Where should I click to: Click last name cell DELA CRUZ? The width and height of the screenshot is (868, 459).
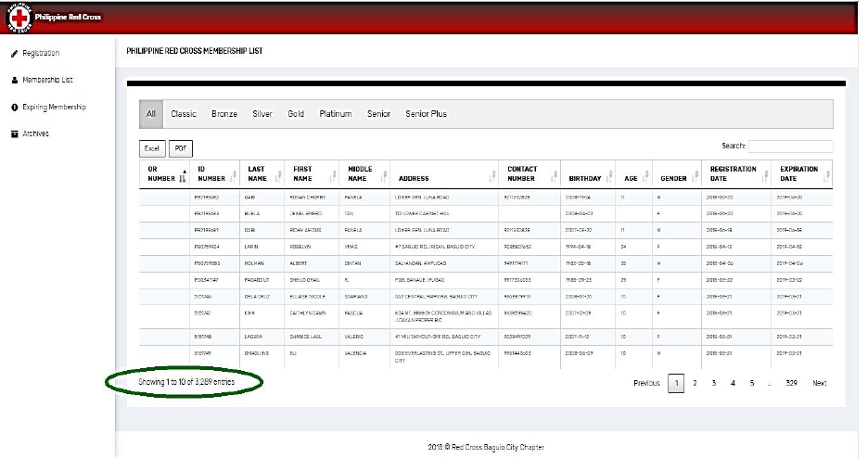click(x=257, y=297)
